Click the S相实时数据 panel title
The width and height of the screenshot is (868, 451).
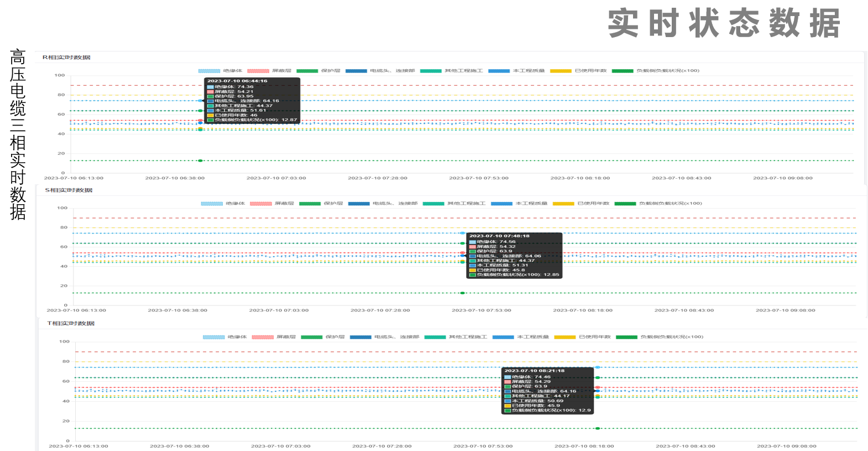[x=69, y=190]
